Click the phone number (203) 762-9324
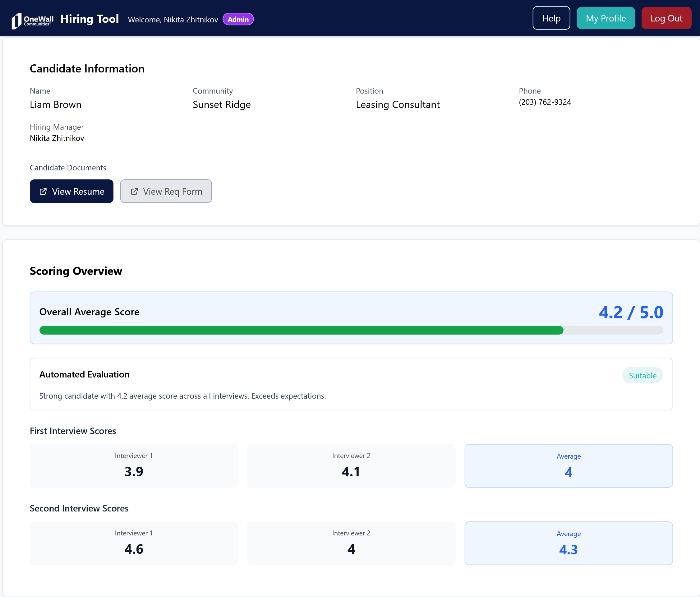Viewport: 700px width, 597px height. click(x=545, y=102)
